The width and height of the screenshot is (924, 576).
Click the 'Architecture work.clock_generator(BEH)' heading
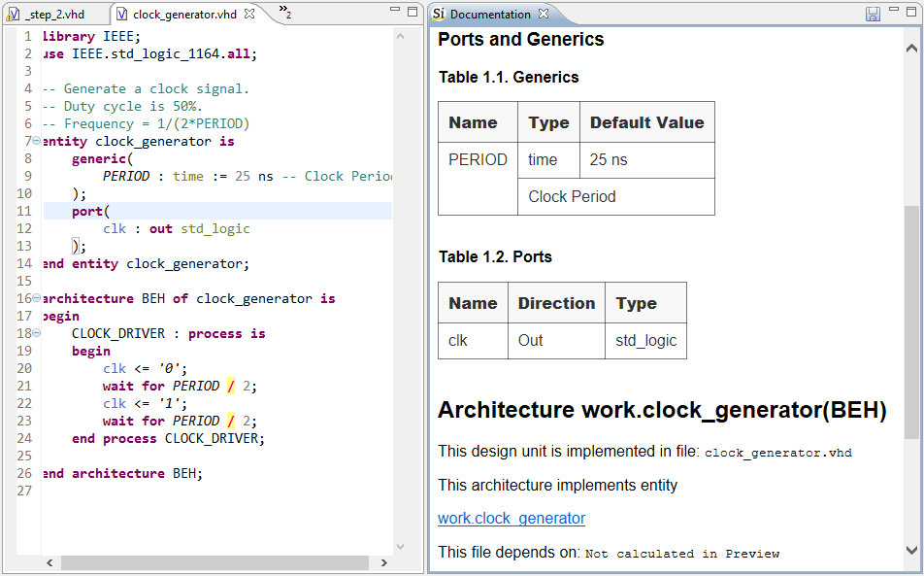[662, 410]
